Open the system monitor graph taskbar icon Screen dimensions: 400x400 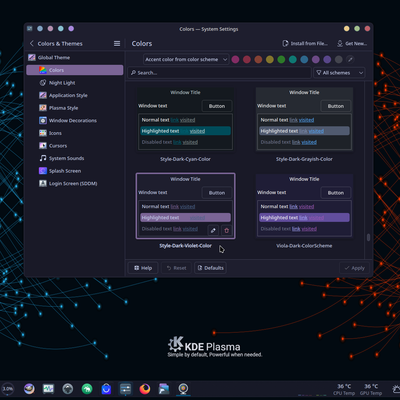click(48, 389)
